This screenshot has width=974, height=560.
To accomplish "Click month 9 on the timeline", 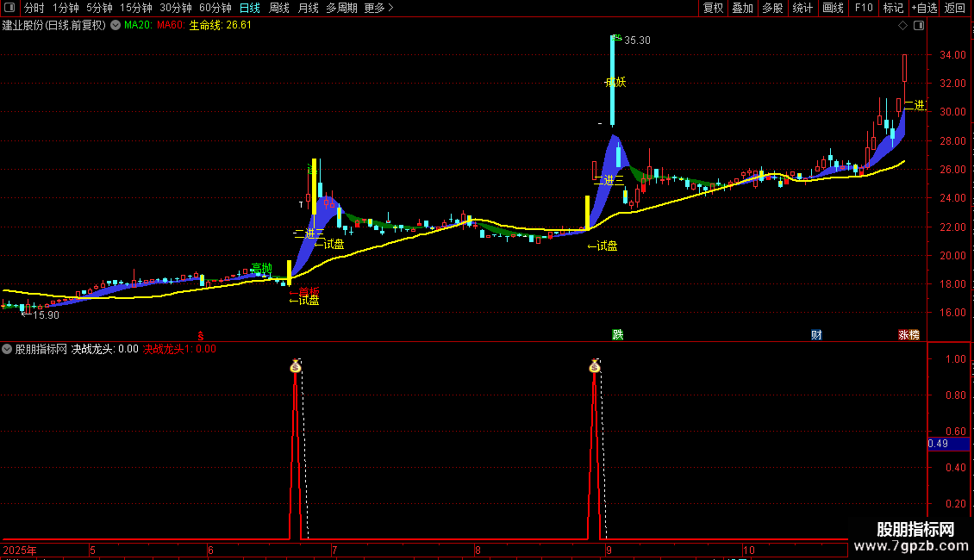I will (609, 550).
